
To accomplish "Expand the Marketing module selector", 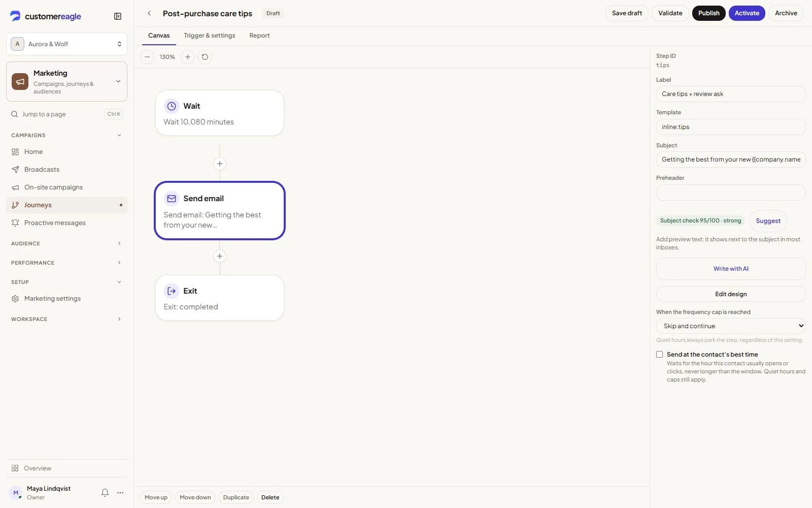I will tap(66, 82).
